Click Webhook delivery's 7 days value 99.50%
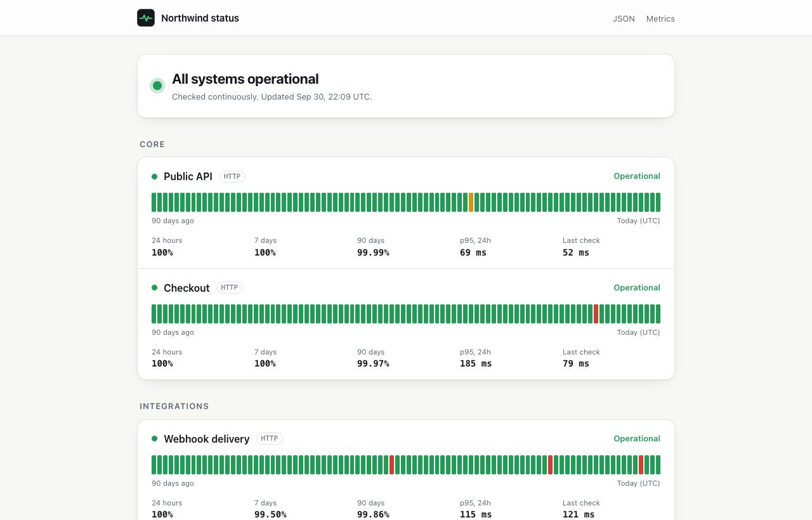Viewport: 812px width, 520px height. click(x=270, y=514)
